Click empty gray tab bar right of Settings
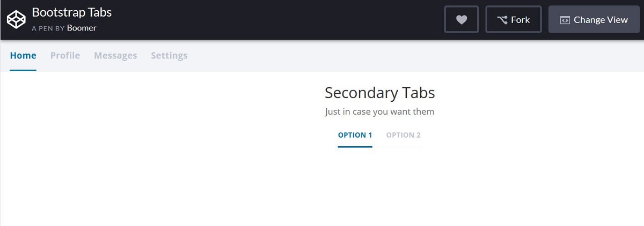 coord(416,56)
